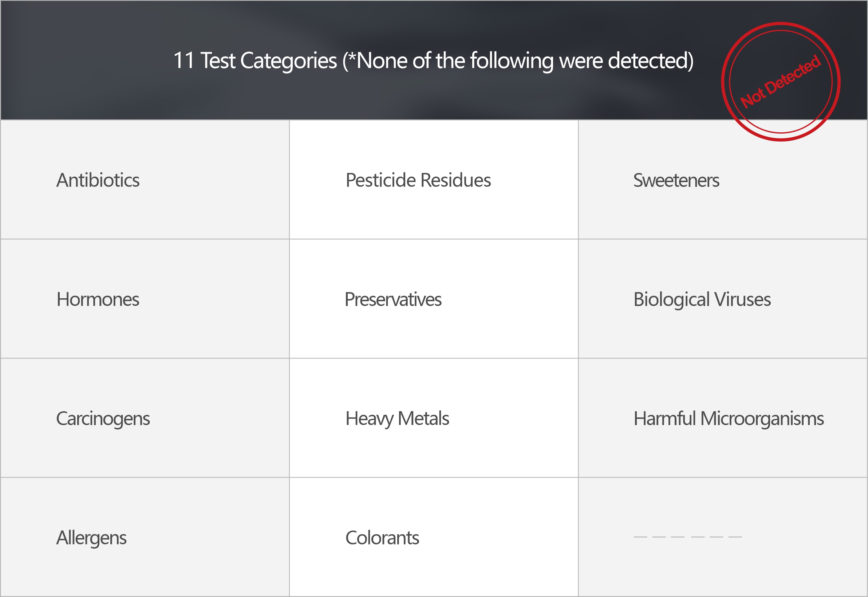Viewport: 868px width, 597px height.
Task: Click the Harmful Microorganisms entry
Action: click(x=728, y=419)
